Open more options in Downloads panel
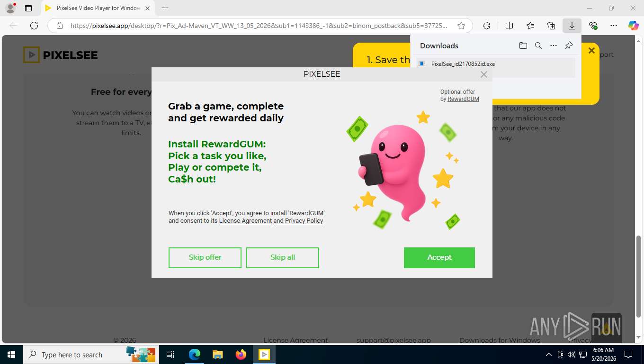644x364 pixels. (x=554, y=45)
